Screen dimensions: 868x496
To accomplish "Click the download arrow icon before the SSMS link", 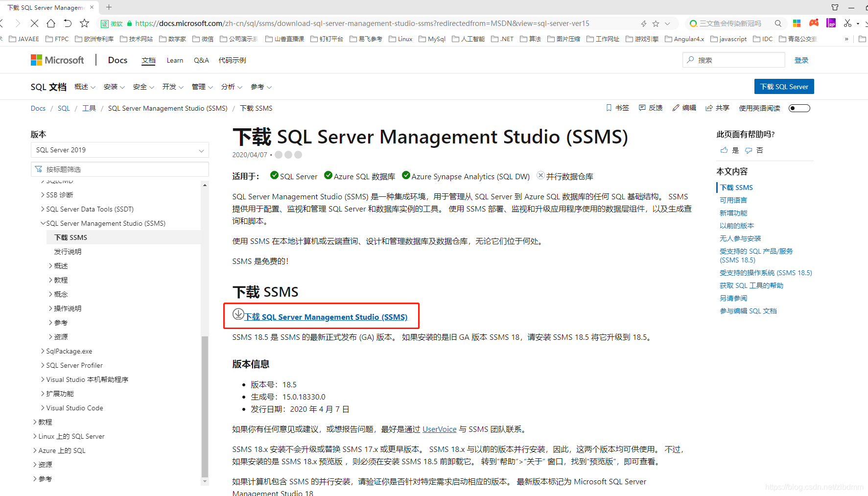I will click(x=238, y=314).
